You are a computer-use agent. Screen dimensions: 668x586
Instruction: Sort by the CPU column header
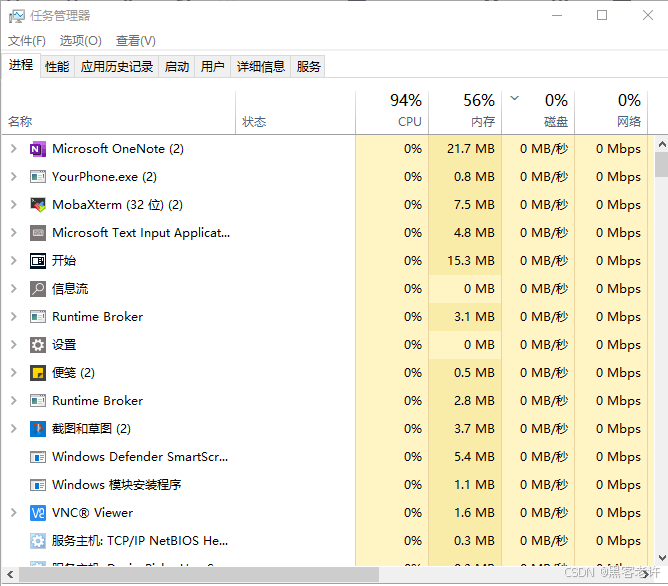pyautogui.click(x=392, y=112)
